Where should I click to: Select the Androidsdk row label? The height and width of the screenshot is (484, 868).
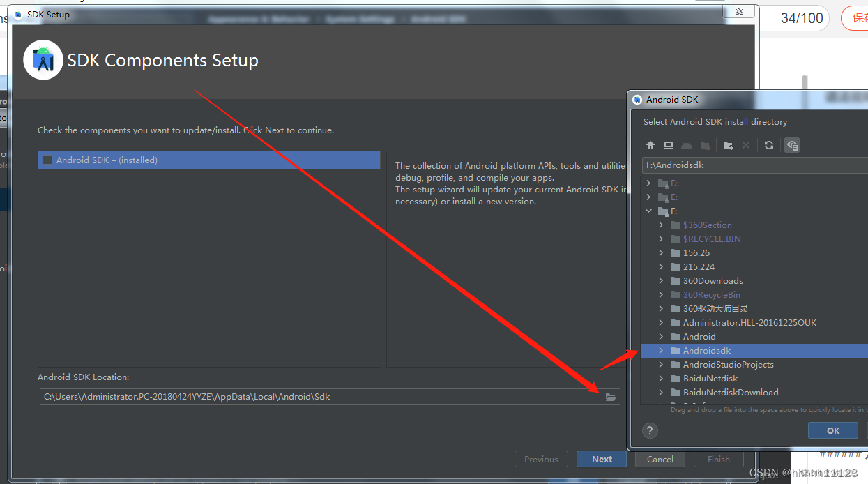[707, 351]
